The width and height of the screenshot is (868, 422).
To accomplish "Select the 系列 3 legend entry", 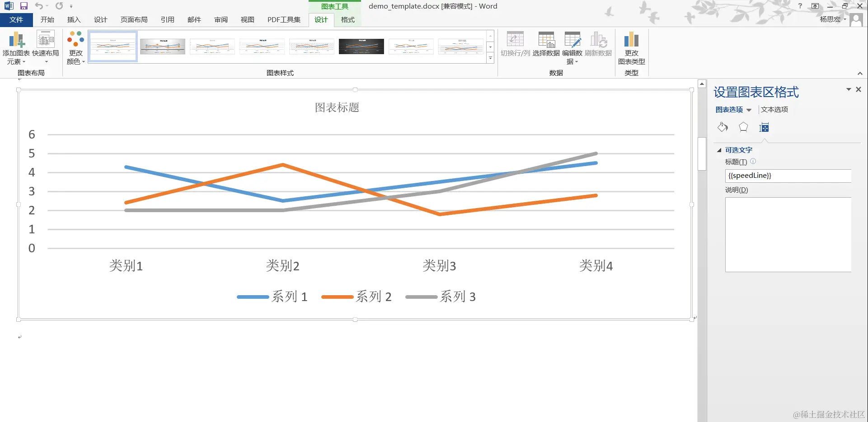I will coord(441,297).
